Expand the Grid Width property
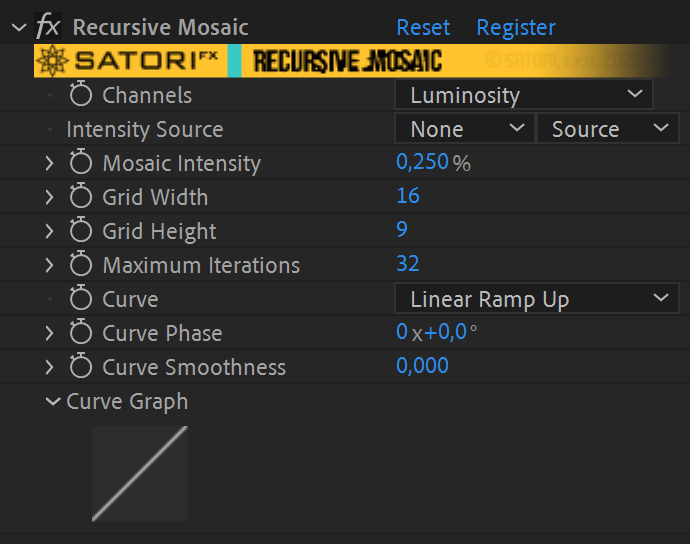 [49, 197]
